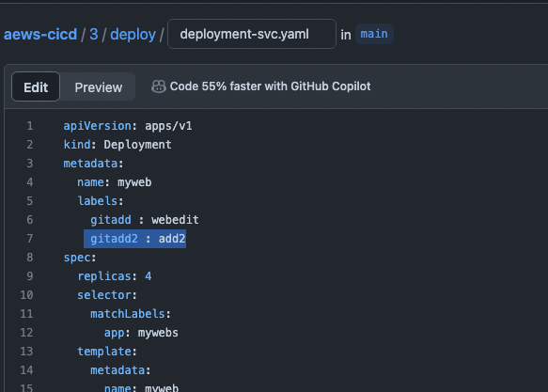Image resolution: width=548 pixels, height=392 pixels.
Task: Click the 'name: myweb' line 4
Action: coord(115,182)
